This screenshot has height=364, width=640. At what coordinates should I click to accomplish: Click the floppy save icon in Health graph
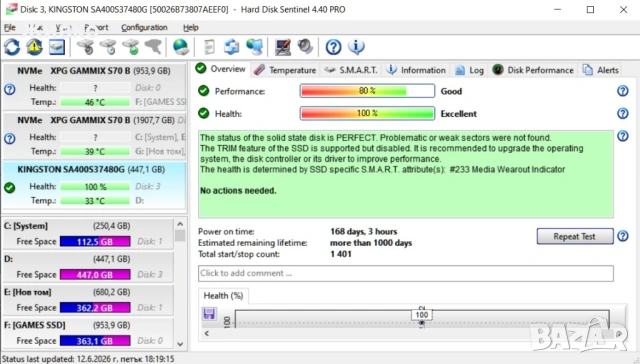coord(209,313)
